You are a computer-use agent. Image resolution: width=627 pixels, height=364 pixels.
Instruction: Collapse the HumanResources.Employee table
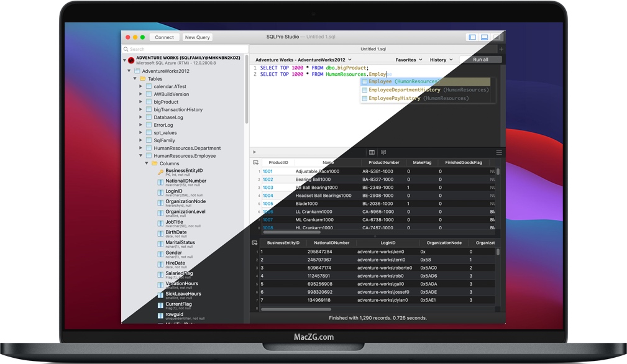click(x=141, y=156)
